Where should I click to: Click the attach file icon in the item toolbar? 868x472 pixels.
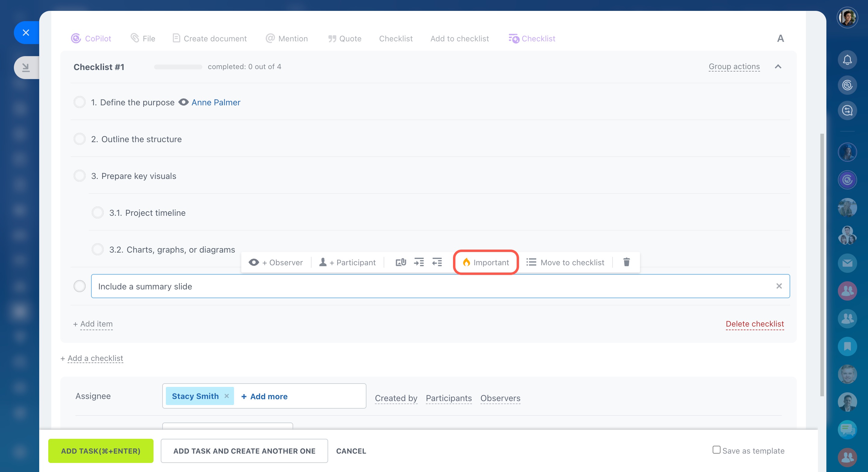[x=401, y=262]
